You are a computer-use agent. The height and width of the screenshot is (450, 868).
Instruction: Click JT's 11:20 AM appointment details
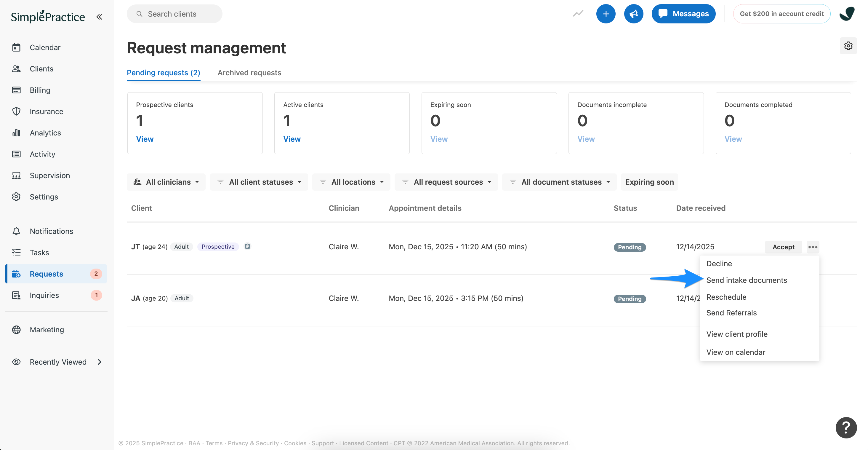(458, 247)
